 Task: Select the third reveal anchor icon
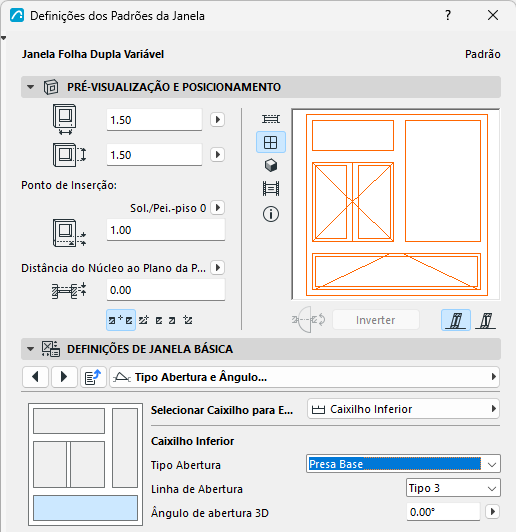click(159, 320)
